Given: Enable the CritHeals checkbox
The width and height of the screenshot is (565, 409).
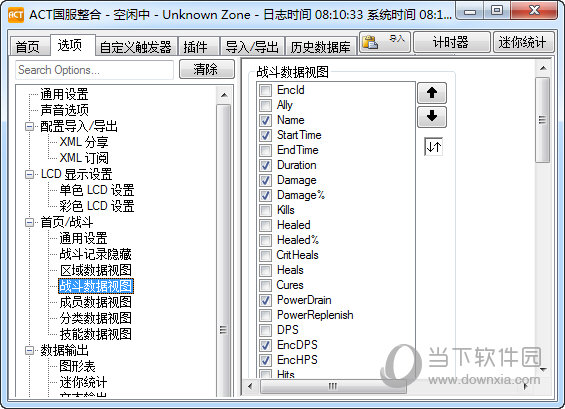Looking at the screenshot, I should coord(265,255).
